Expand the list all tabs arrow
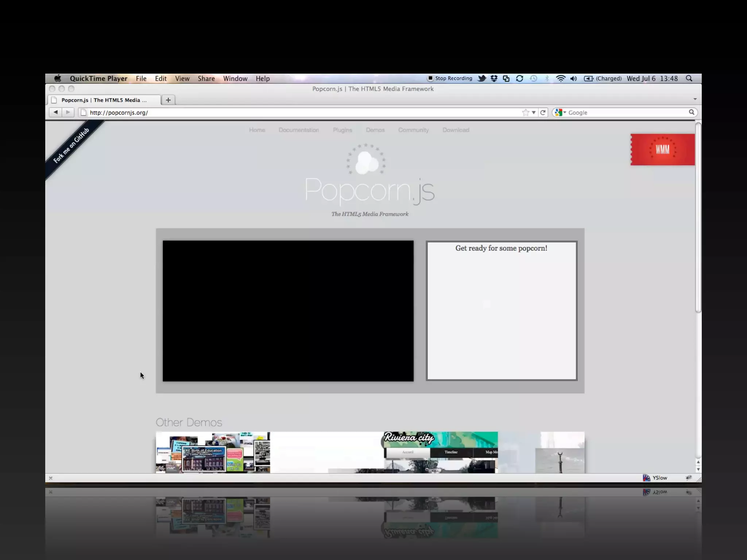The height and width of the screenshot is (560, 747). [x=695, y=99]
